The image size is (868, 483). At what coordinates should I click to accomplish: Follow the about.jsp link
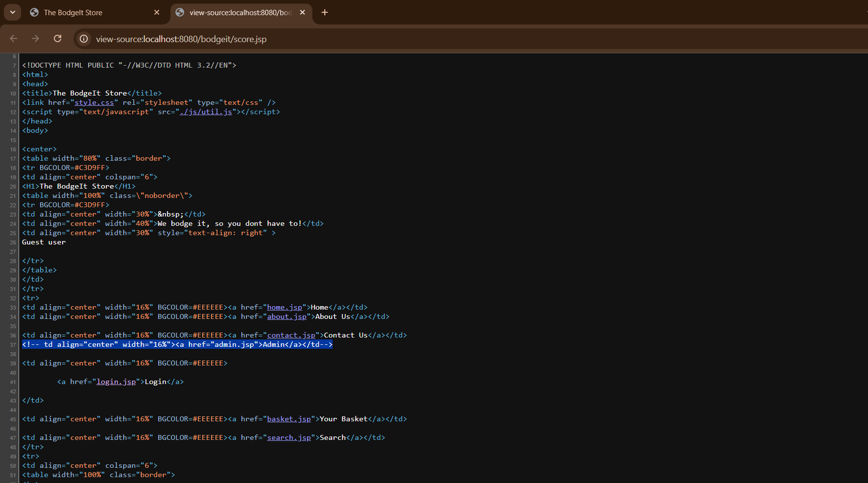pyautogui.click(x=287, y=316)
